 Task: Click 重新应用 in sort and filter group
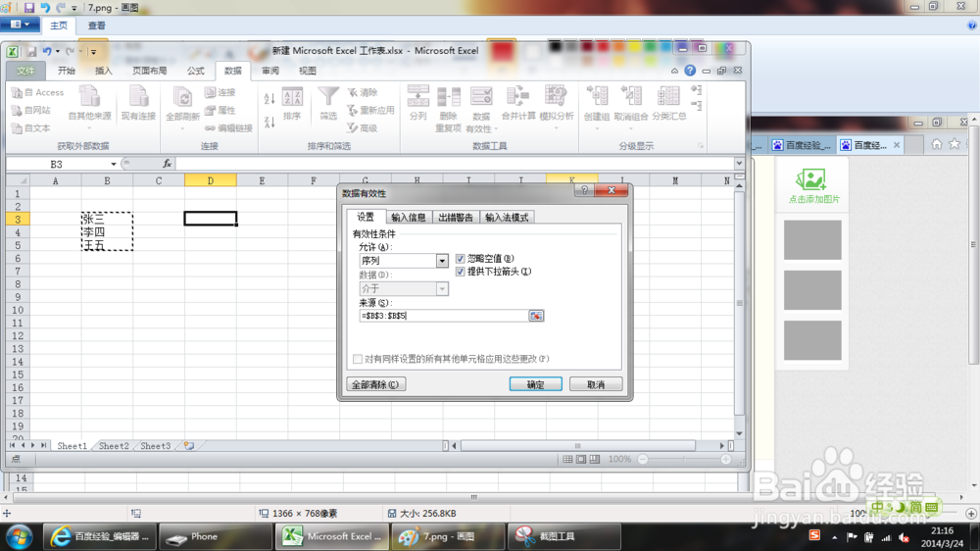click(x=371, y=110)
